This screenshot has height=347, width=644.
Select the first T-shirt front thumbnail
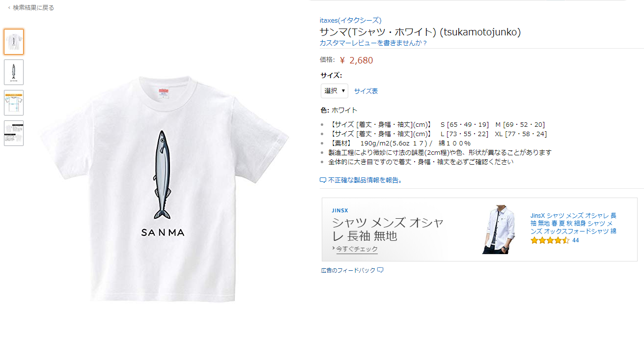pos(14,42)
